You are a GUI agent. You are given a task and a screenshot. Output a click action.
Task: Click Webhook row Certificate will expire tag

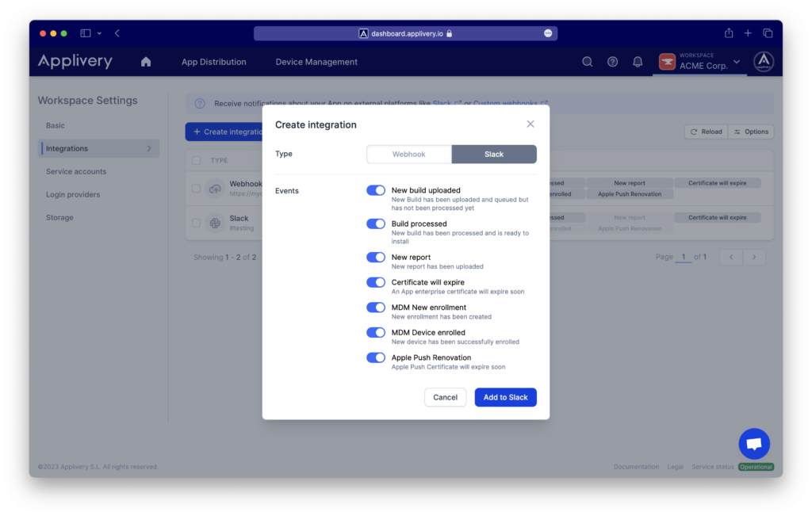pos(717,183)
